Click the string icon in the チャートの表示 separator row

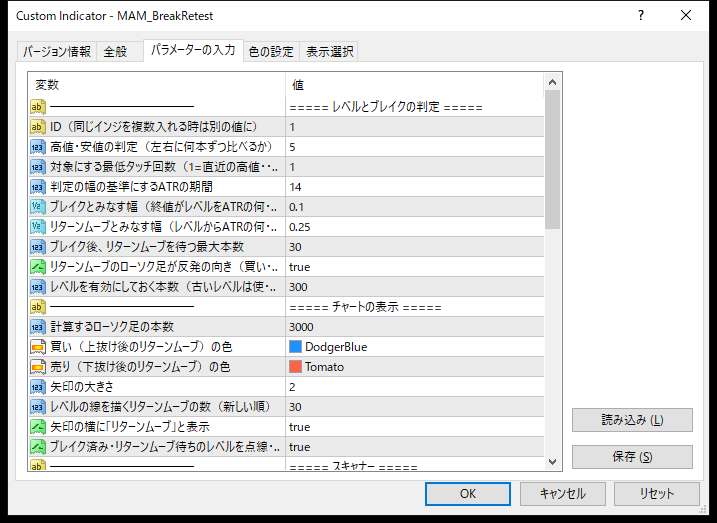pos(38,307)
